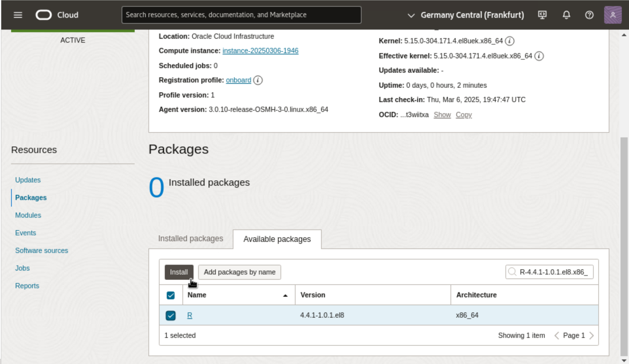Copy the OCID
Viewport: 629px width, 364px height.
tap(464, 115)
